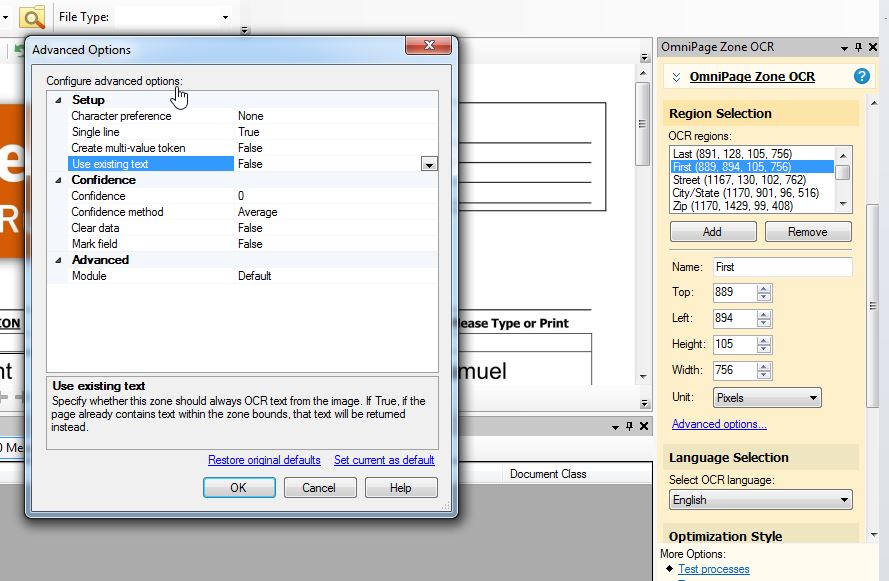Screen dimensions: 889x581
Task: Close the lower Document Class panel
Action: click(x=644, y=426)
